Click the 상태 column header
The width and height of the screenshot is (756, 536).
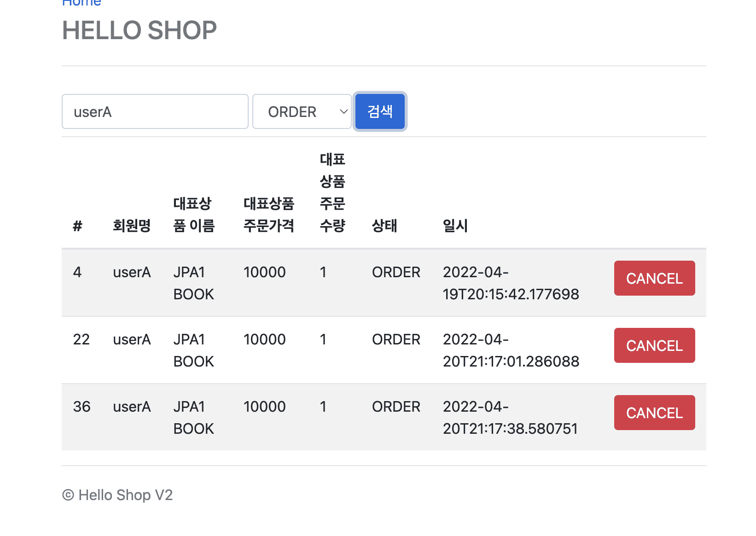(x=384, y=226)
